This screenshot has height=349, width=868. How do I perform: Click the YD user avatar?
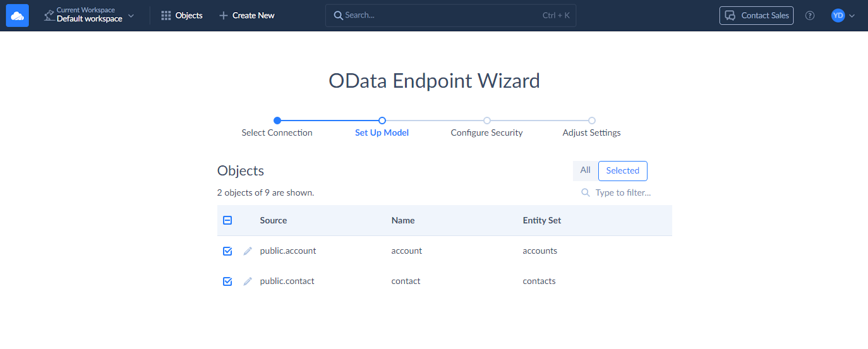pos(838,16)
